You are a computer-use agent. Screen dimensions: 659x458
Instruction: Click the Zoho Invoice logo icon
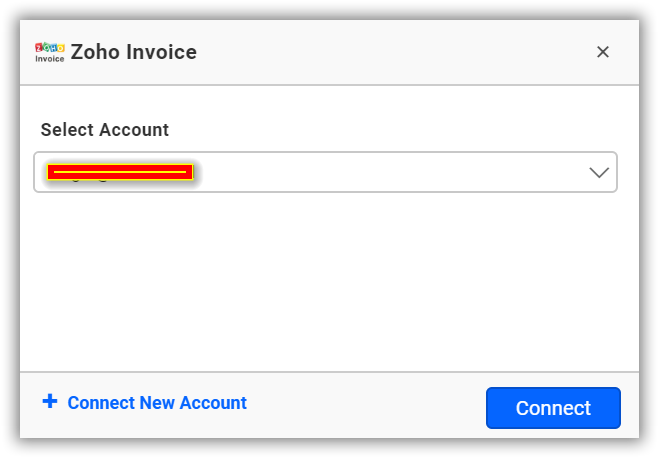50,53
